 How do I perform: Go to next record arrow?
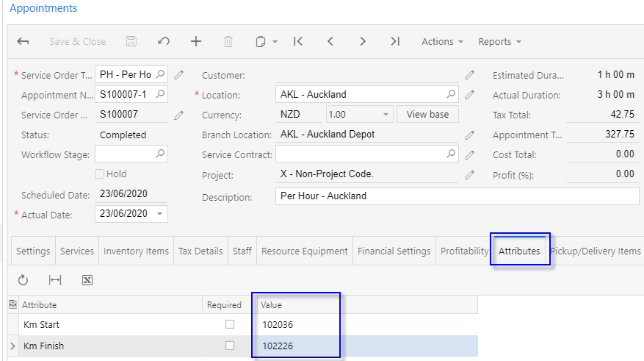tap(363, 42)
